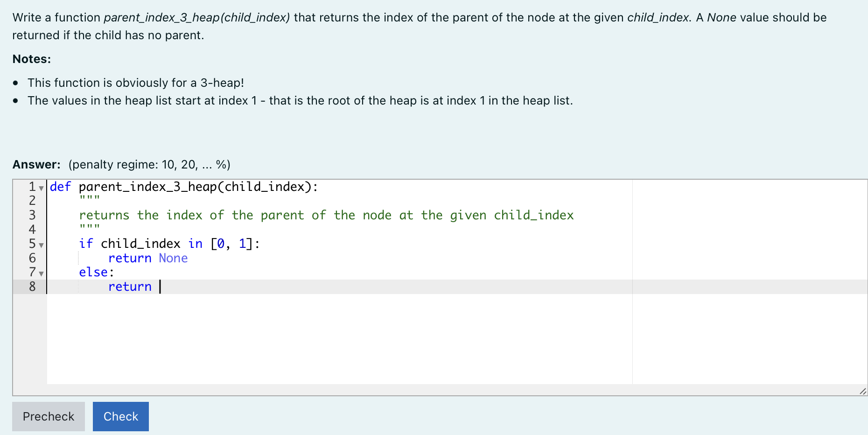Click the blue Check button

click(x=120, y=416)
